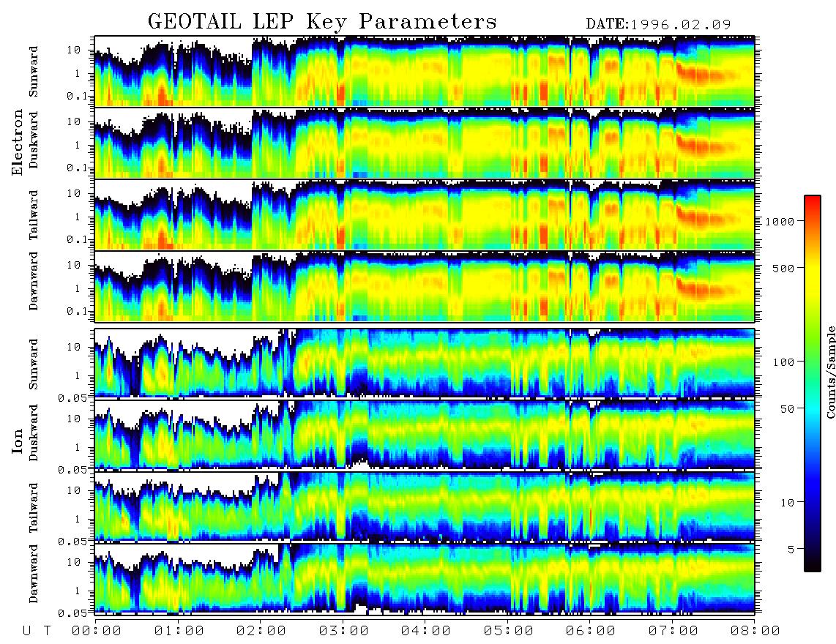The image size is (836, 644).
Task: Click the 100 color scale label
Action: point(783,362)
